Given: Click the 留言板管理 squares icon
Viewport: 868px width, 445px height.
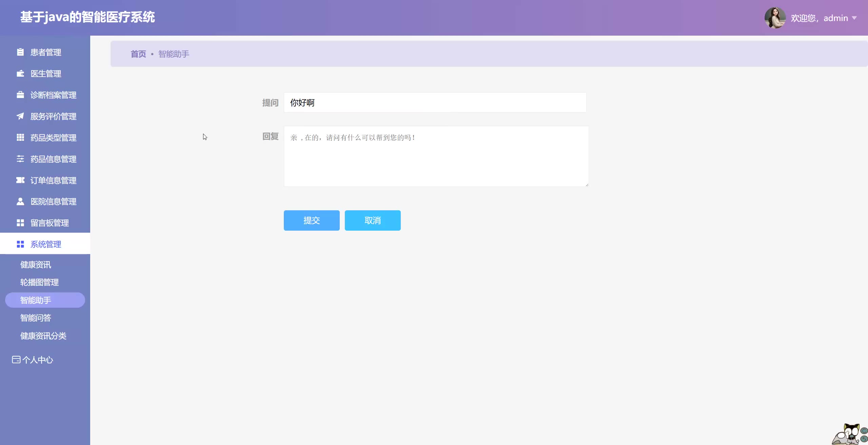Looking at the screenshot, I should click(x=20, y=223).
